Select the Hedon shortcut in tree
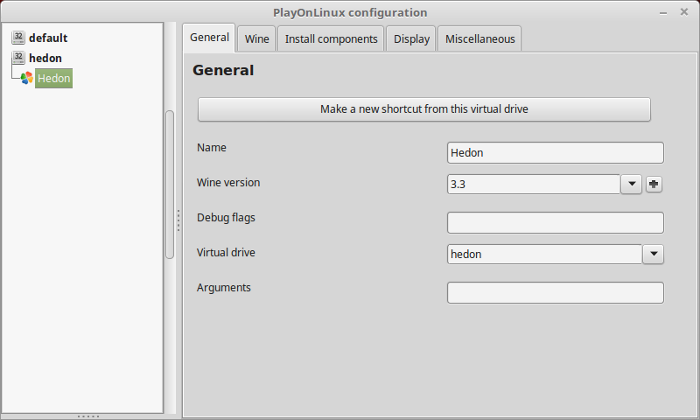Viewport: 700px width, 420px height. click(x=54, y=78)
